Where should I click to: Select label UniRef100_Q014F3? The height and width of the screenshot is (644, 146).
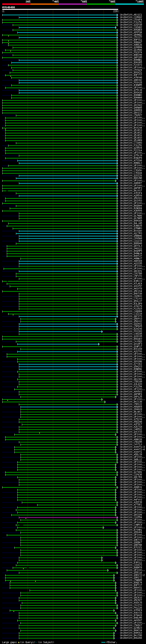(x=131, y=344)
